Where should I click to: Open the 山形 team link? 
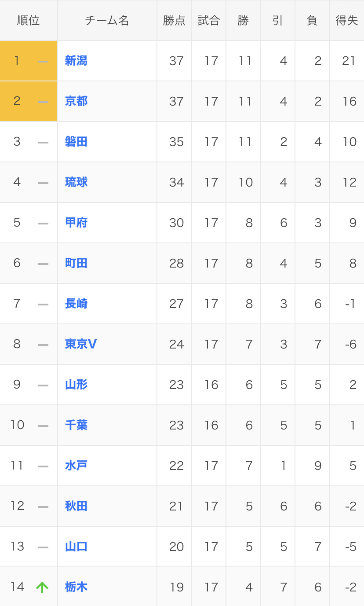click(x=76, y=385)
